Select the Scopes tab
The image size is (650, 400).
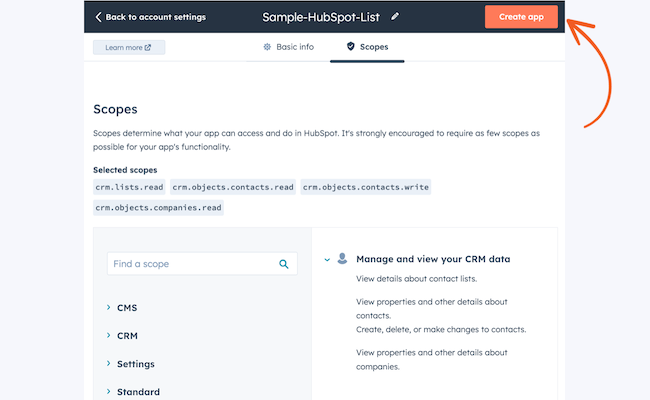tap(367, 47)
